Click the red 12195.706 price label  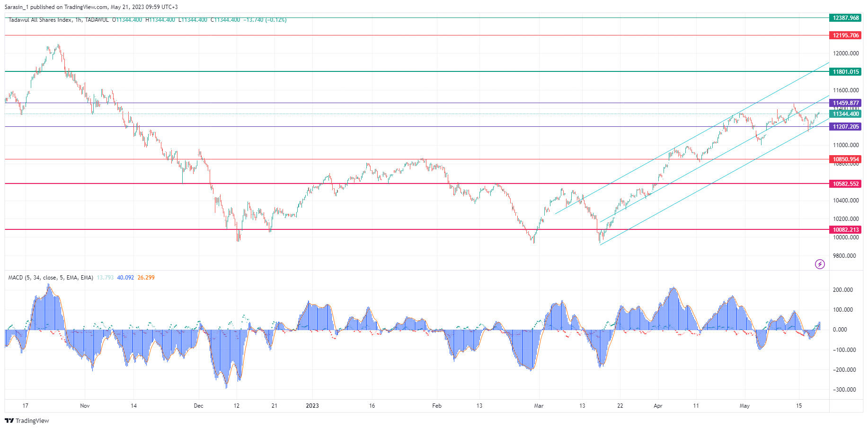(845, 35)
